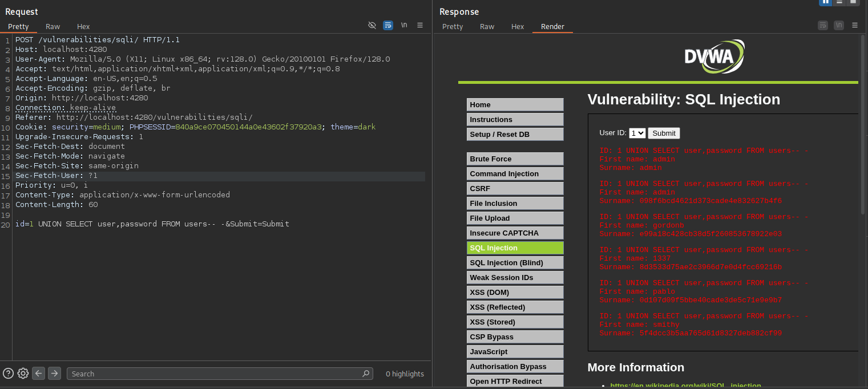The width and height of the screenshot is (868, 389).
Task: Open the Home menu item in DVWA
Action: point(515,105)
